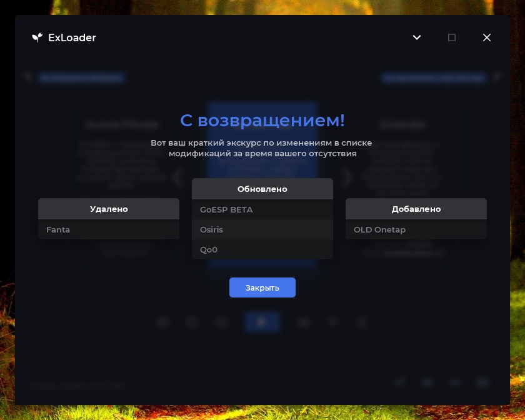Click the Добавлено column header
Image resolution: width=525 pixels, height=420 pixels.
(416, 209)
